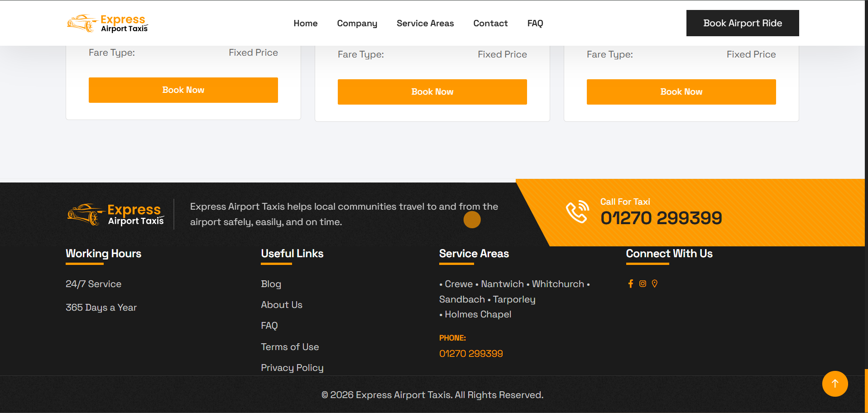Call the large 01270 299399 number in the banner
868x413 pixels.
pos(661,218)
